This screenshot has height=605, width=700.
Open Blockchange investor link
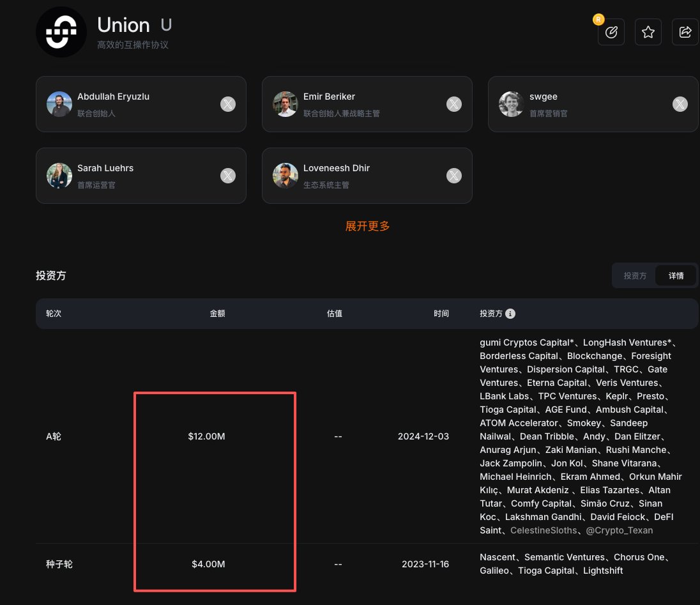coord(594,356)
